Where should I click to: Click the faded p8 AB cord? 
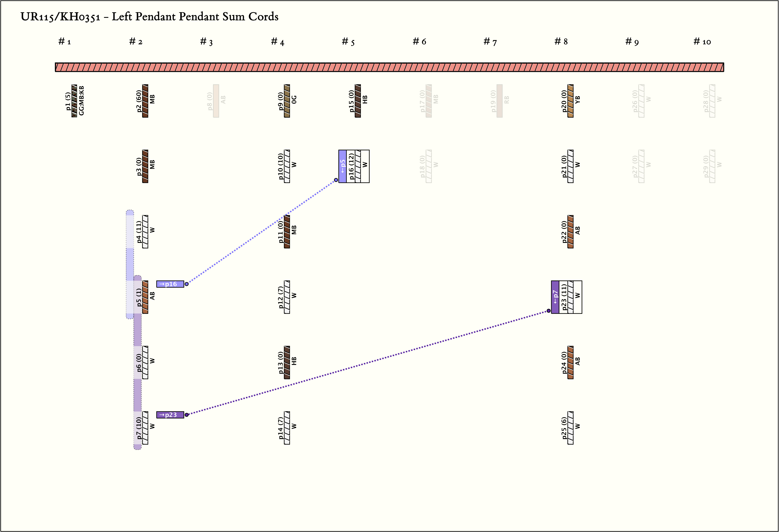(x=216, y=101)
